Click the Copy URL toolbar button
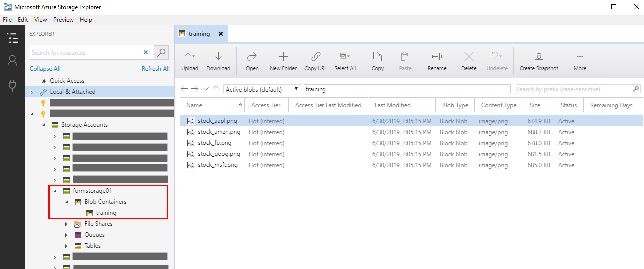 click(x=316, y=62)
